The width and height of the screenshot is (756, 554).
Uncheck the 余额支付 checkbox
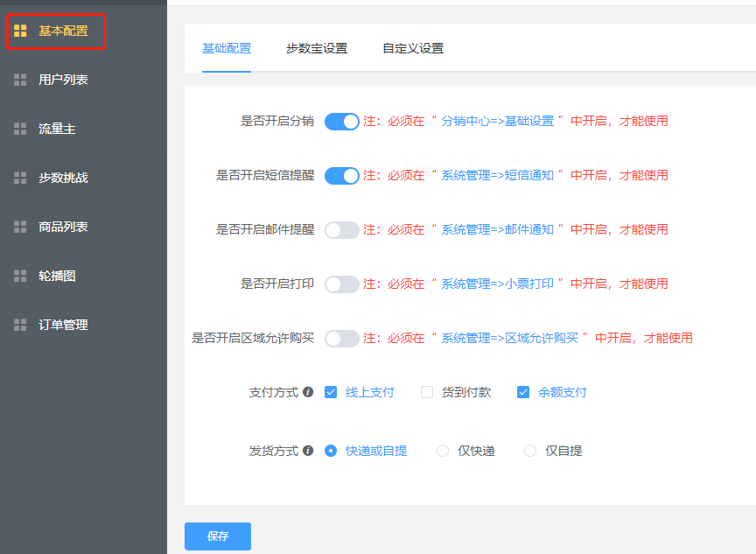click(523, 393)
